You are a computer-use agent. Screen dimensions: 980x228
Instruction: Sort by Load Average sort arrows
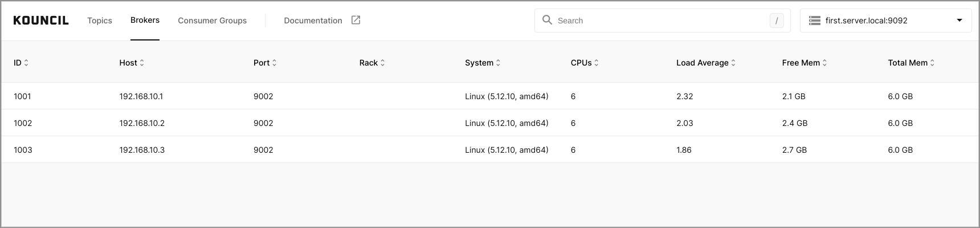point(733,63)
